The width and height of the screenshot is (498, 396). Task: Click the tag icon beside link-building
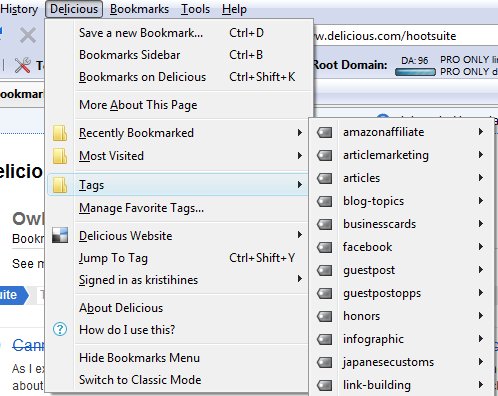click(x=325, y=385)
